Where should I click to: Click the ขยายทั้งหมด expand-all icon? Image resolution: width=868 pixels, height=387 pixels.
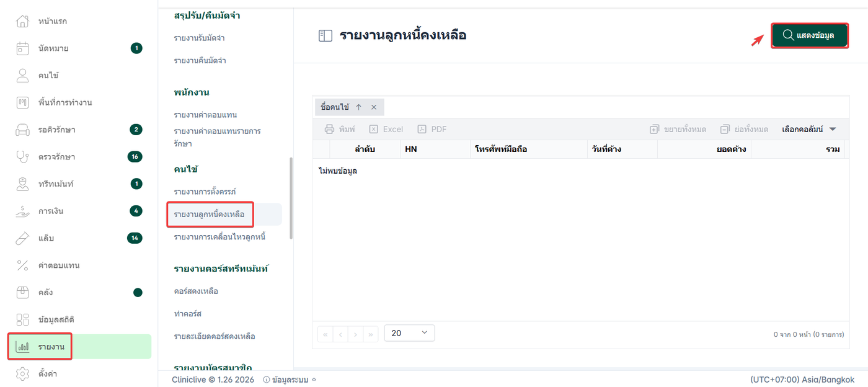coord(654,129)
